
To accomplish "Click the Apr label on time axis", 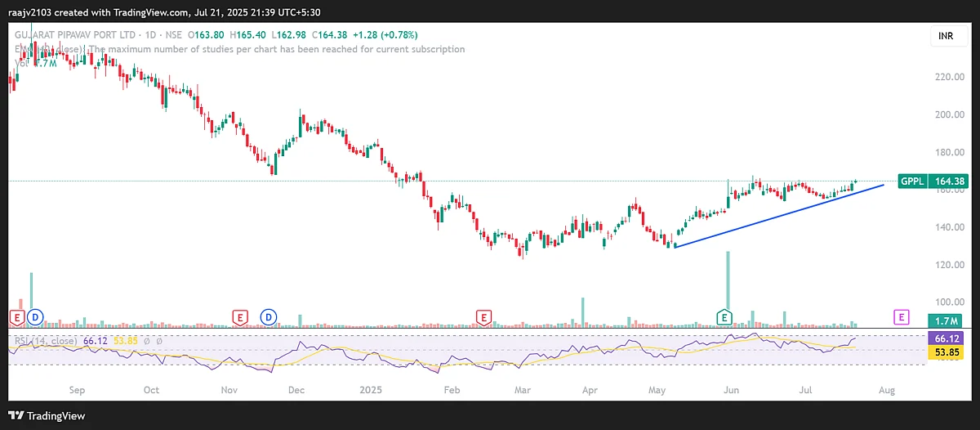I will (590, 391).
